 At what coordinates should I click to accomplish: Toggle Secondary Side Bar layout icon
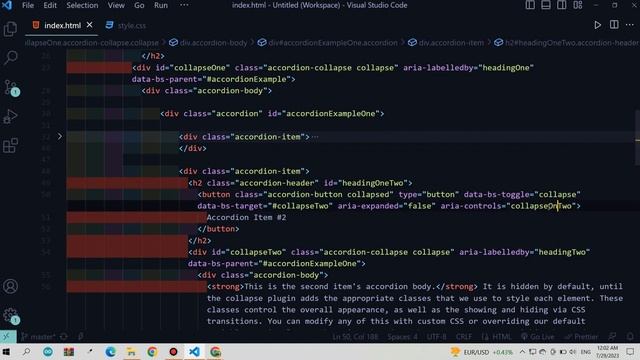[562, 5]
